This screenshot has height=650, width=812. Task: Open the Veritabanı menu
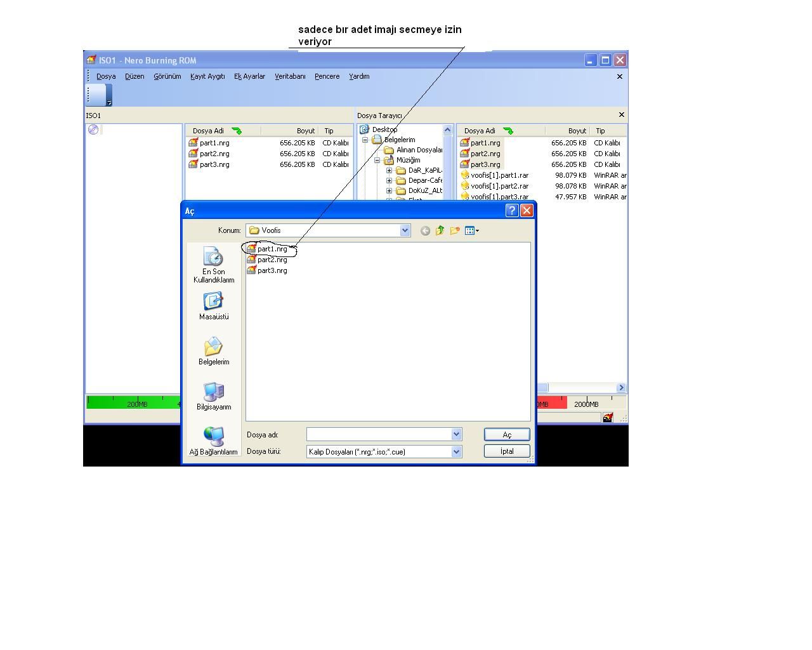(x=290, y=76)
